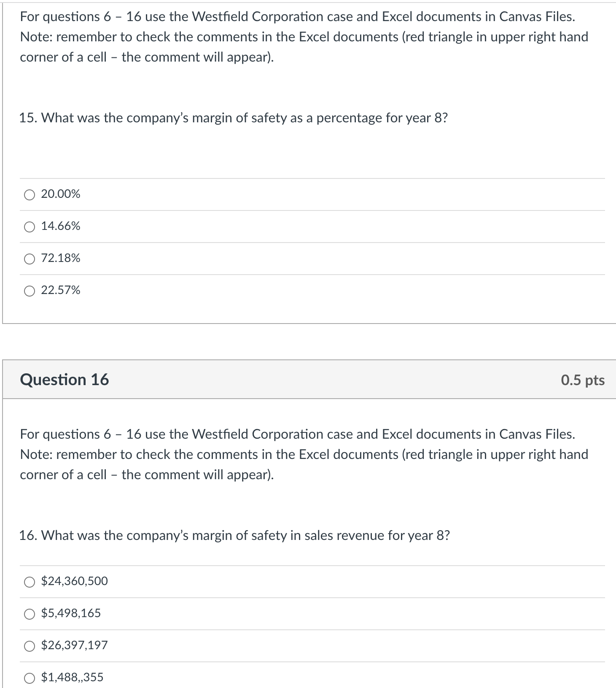The image size is (616, 688).
Task: Select the 20.00% answer option
Action: click(x=29, y=194)
